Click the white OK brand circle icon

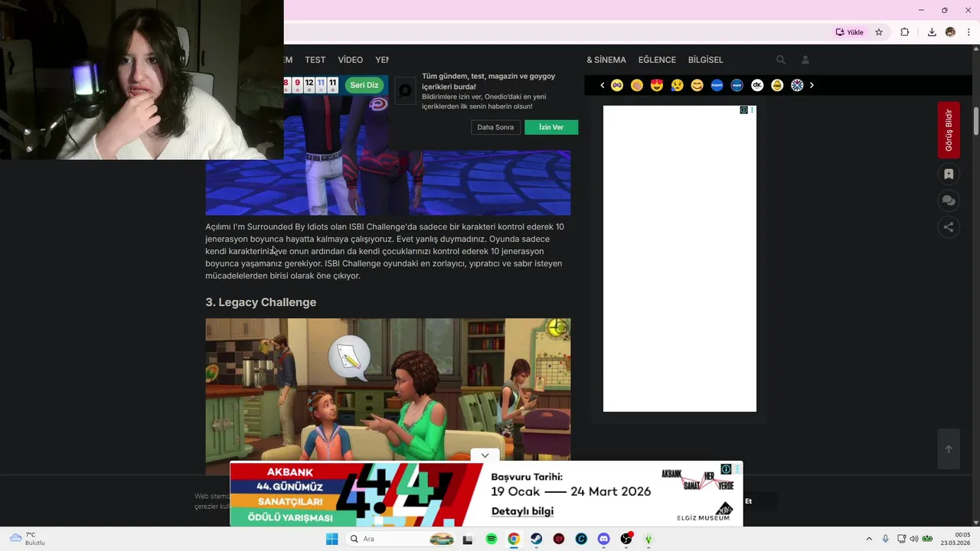coord(757,85)
